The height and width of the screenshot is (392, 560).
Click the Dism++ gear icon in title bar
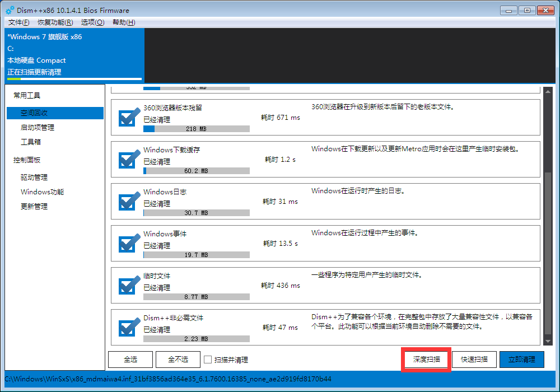click(x=10, y=10)
